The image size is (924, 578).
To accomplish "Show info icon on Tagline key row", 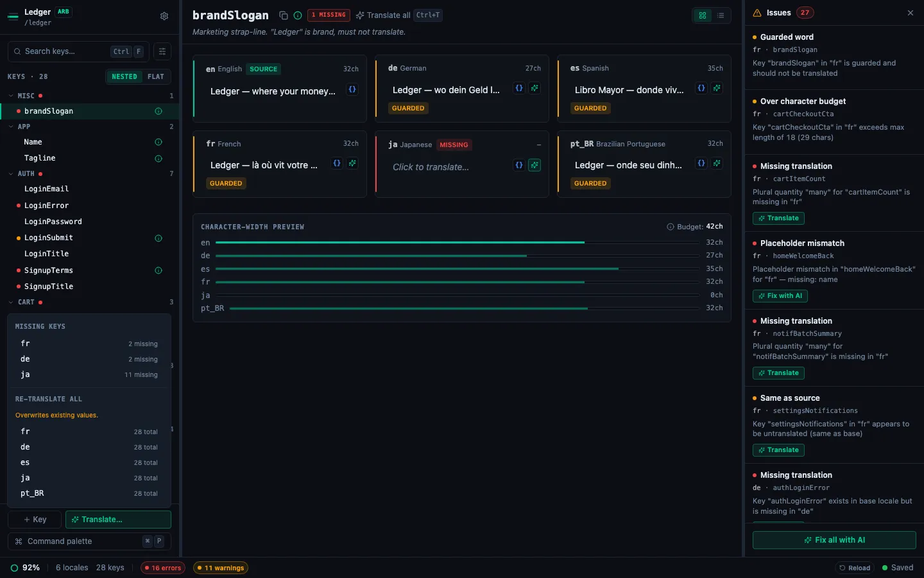I will click(x=158, y=159).
